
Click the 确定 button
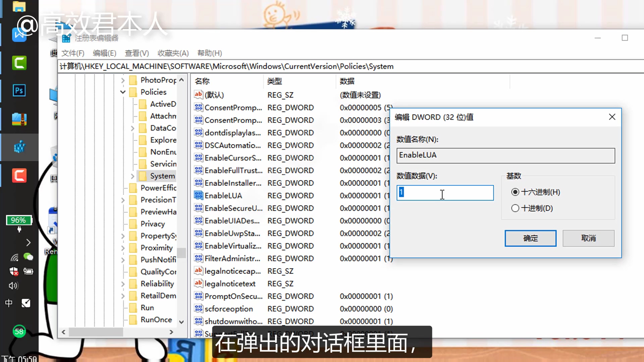(x=530, y=238)
